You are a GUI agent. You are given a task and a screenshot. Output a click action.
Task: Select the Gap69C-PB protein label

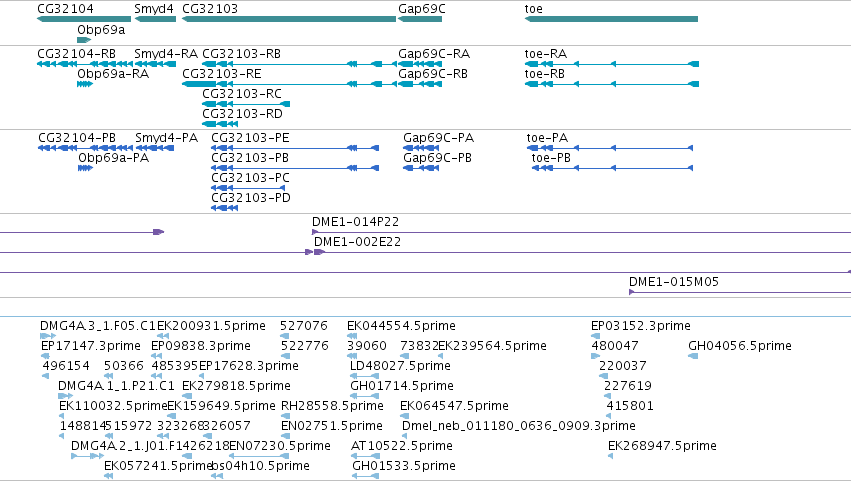(x=437, y=158)
